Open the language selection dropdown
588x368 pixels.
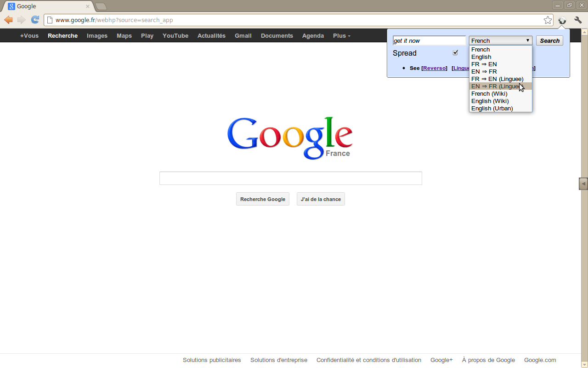pos(500,40)
